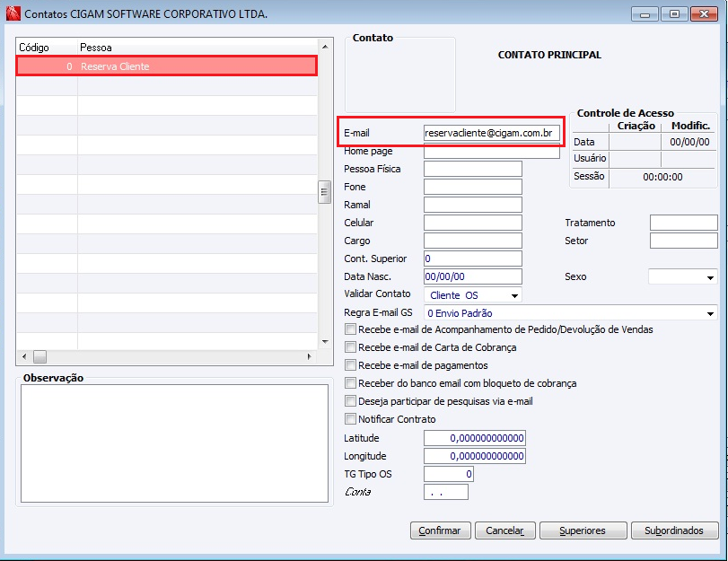The image size is (728, 561).
Task: Open Subordinados contacts
Action: [x=674, y=530]
